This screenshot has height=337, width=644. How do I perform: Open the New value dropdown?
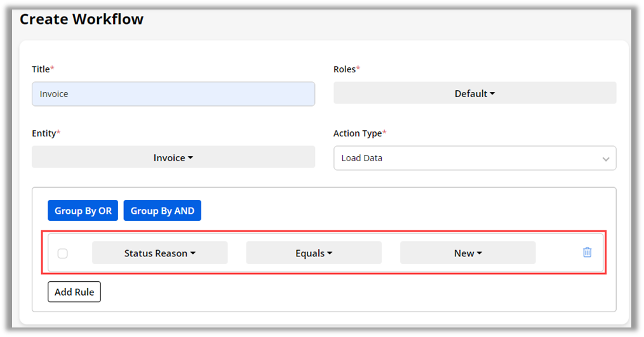pos(467,253)
